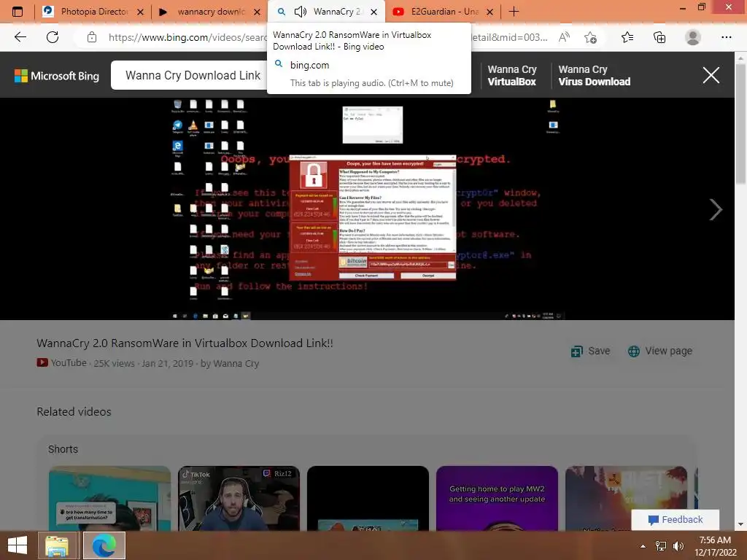The width and height of the screenshot is (747, 560).
Task: Open the taskbar clock and date
Action: pyautogui.click(x=715, y=545)
